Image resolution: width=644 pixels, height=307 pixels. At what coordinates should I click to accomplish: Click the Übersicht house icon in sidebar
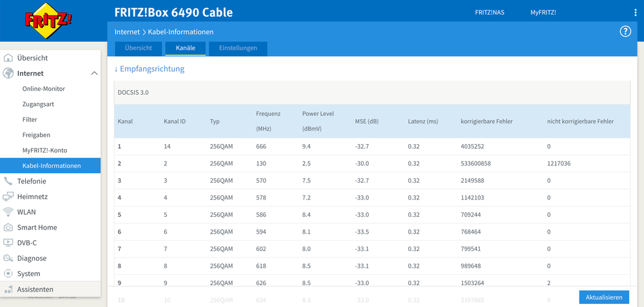click(x=8, y=58)
